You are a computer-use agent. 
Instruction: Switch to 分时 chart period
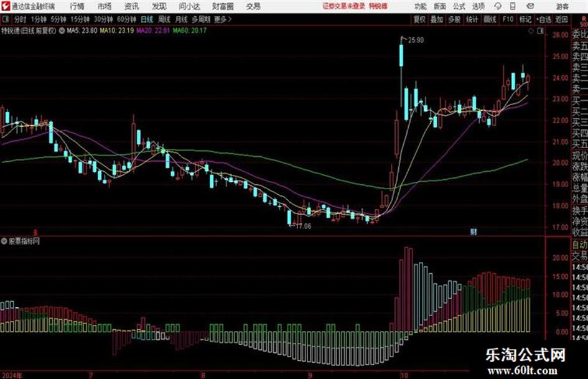pos(20,19)
